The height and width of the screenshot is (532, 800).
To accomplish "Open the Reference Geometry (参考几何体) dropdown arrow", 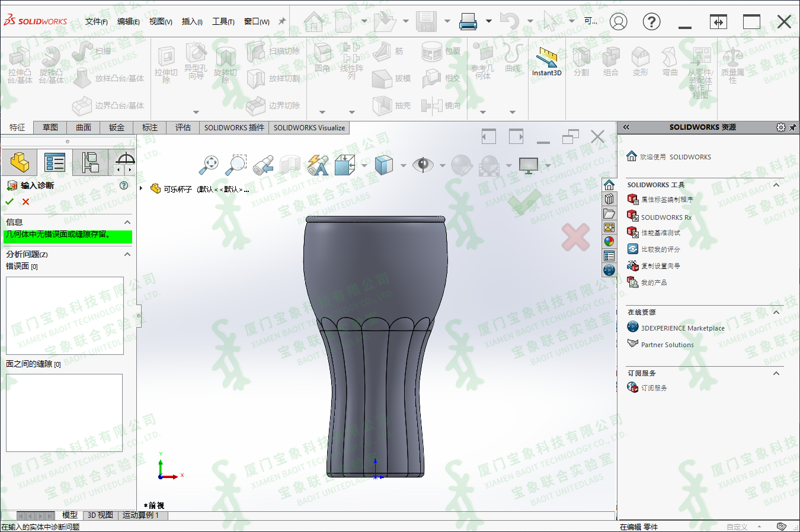I will (x=483, y=112).
